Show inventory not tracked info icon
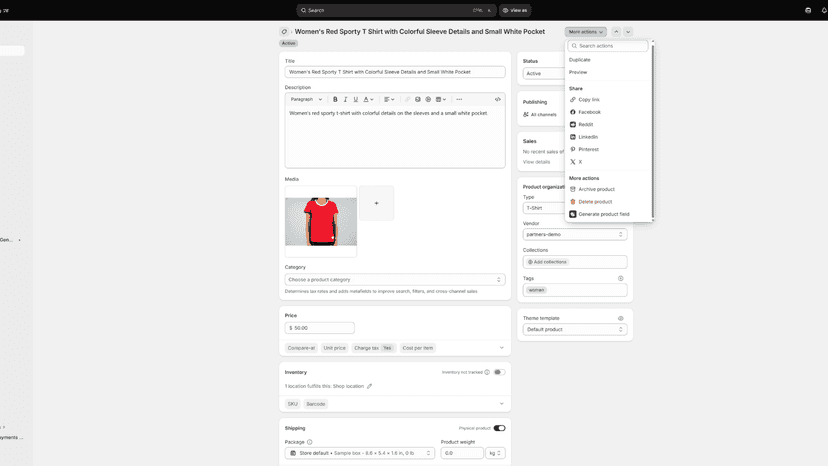The image size is (828, 466). pos(487,372)
